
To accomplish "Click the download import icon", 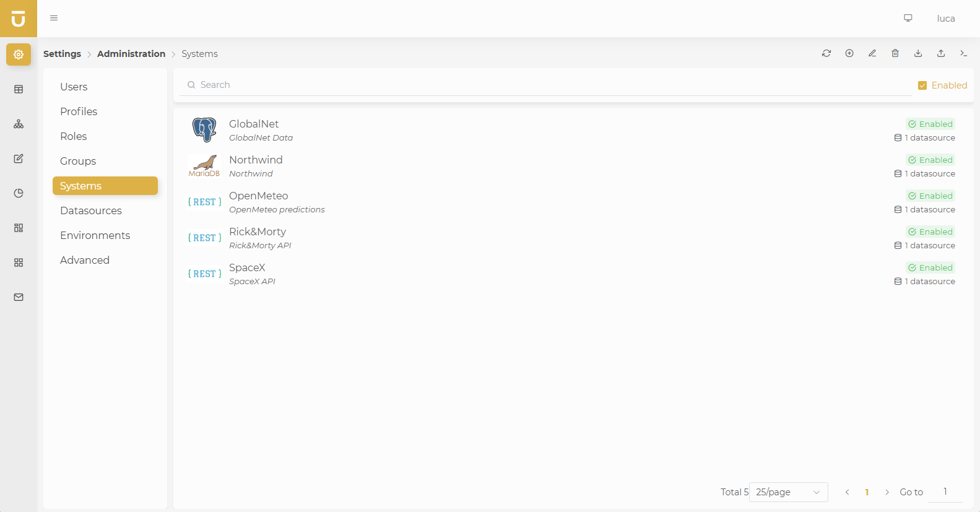I will [x=918, y=53].
